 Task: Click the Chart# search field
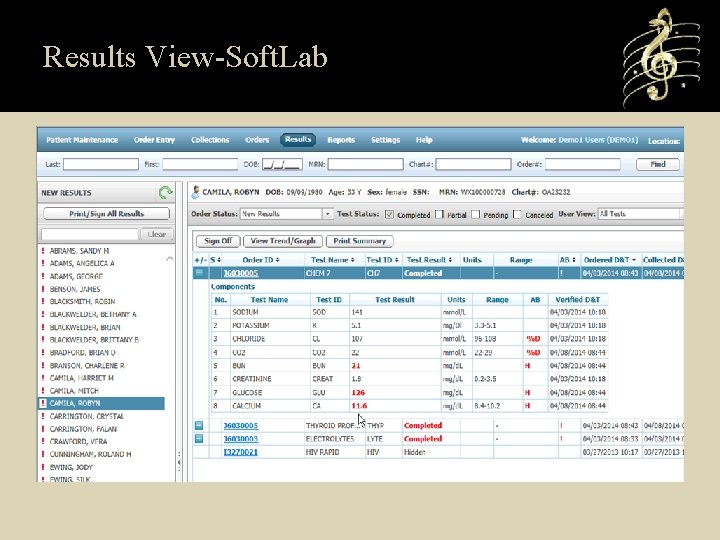pos(473,164)
